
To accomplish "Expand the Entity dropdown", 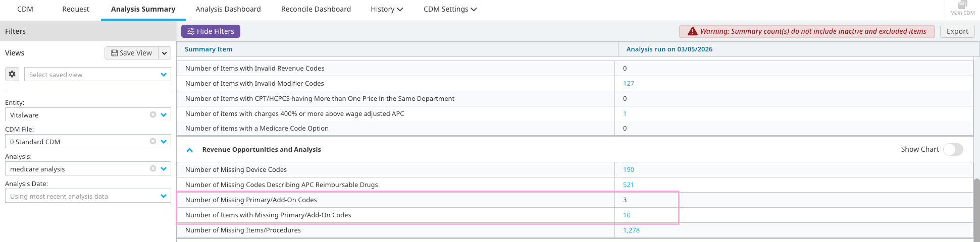I will pos(164,114).
